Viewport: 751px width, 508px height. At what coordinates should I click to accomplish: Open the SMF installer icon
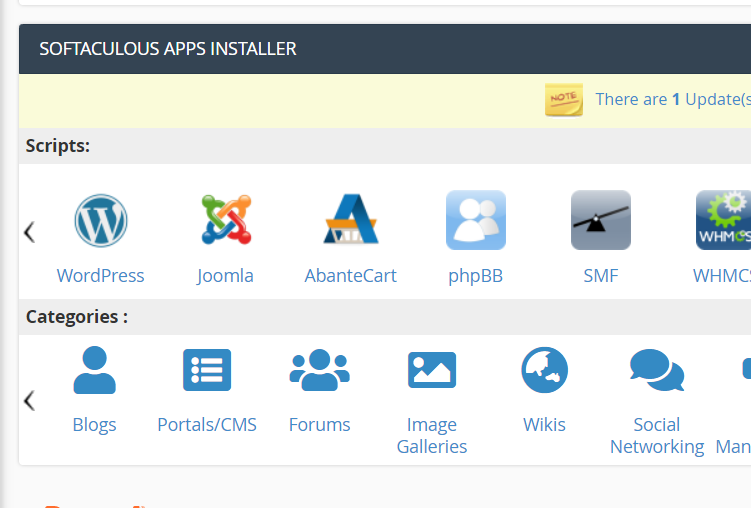tap(600, 220)
